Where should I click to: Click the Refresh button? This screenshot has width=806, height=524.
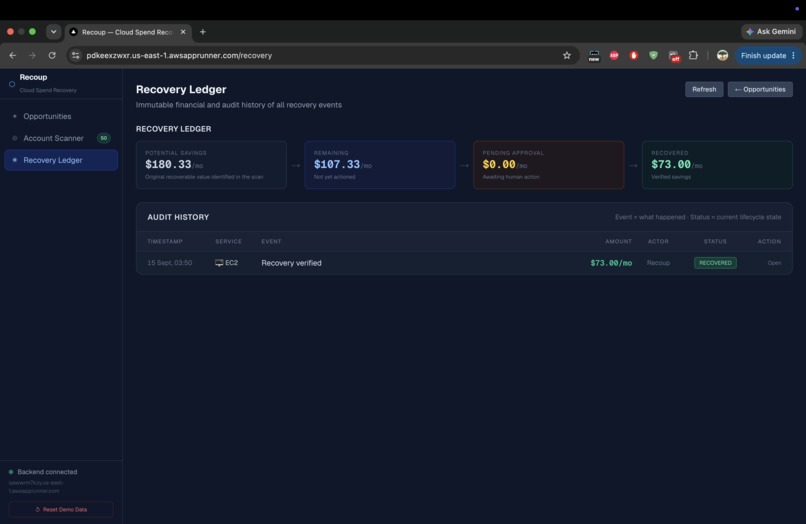coord(704,89)
